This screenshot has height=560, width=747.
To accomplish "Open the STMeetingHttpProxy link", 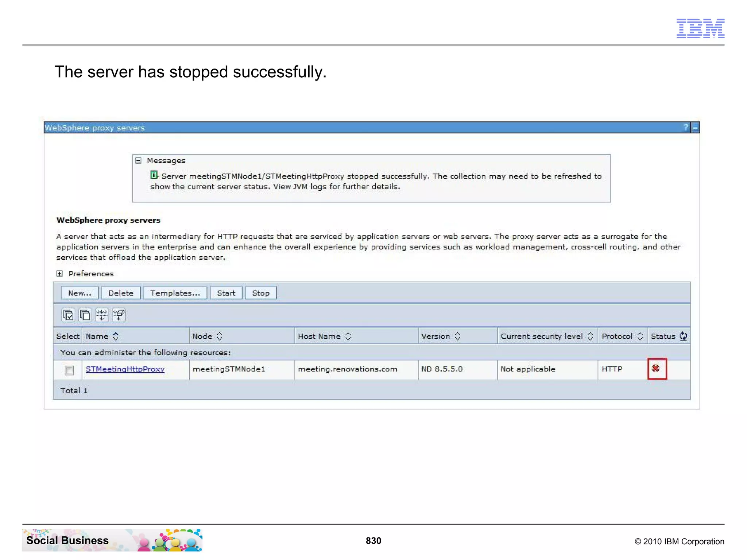I will pyautogui.click(x=125, y=369).
